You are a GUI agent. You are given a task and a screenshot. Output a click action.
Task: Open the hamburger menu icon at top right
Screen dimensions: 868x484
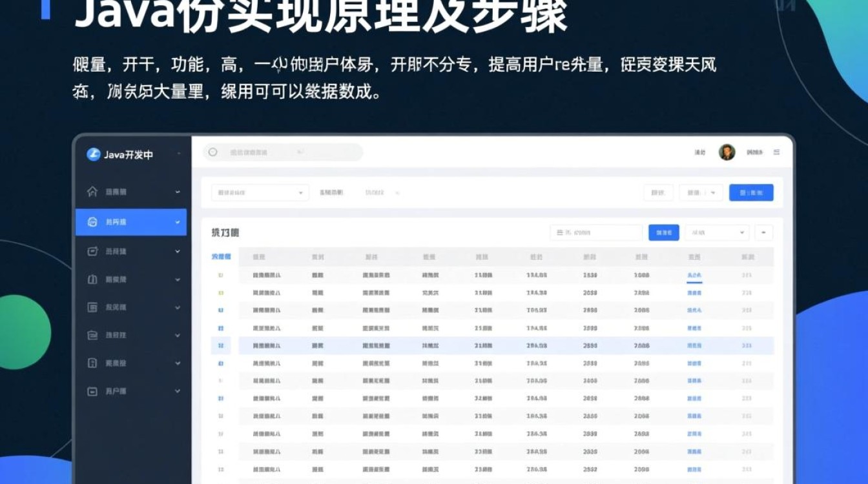(777, 152)
